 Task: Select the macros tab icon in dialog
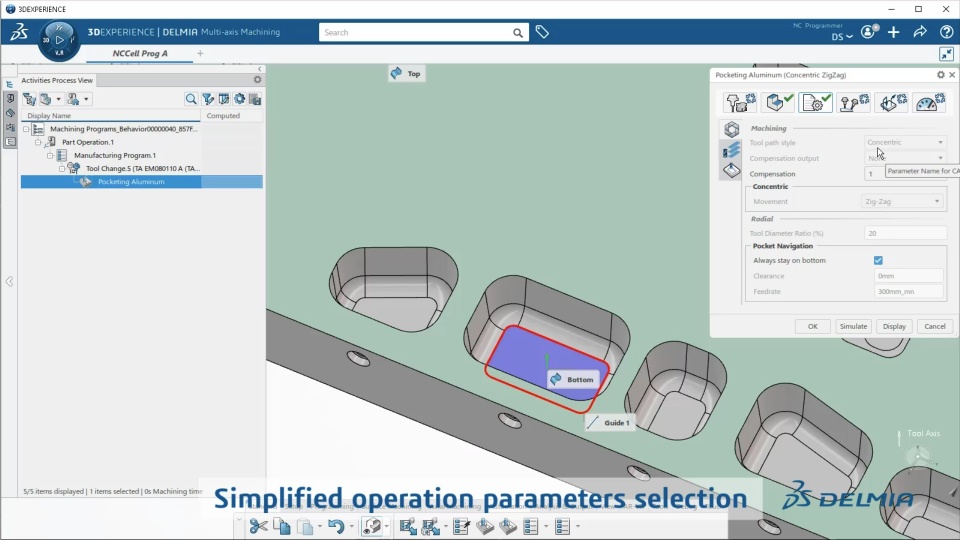click(x=854, y=102)
